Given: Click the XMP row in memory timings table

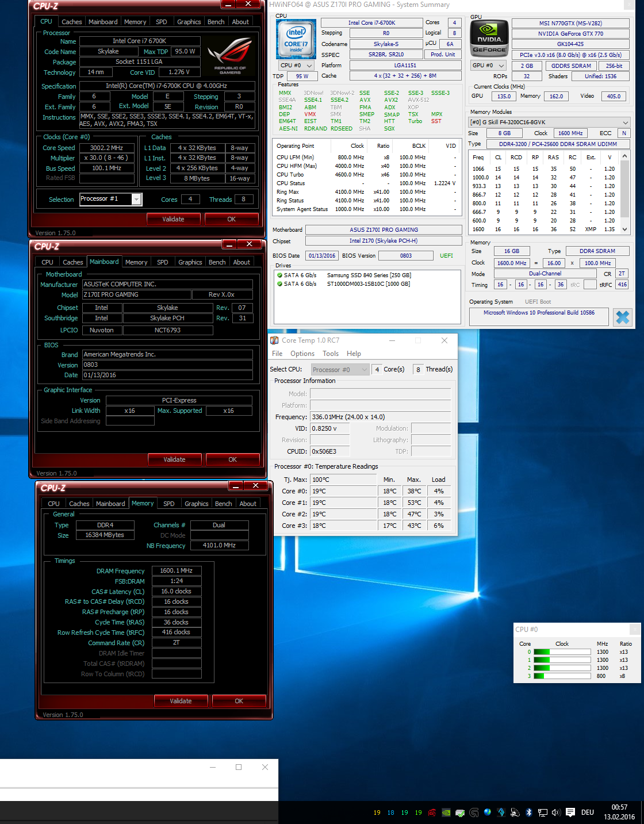Looking at the screenshot, I should click(x=545, y=229).
